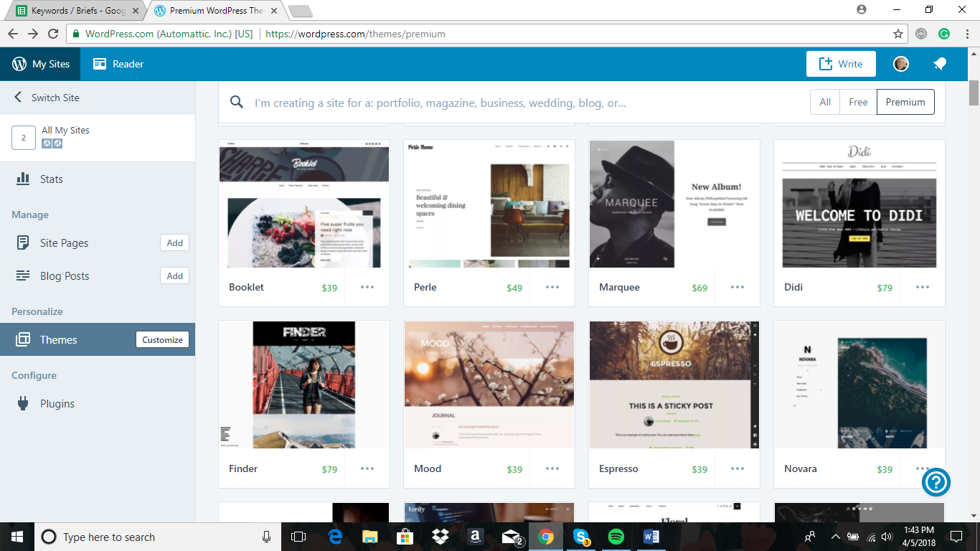The image size is (980, 551).
Task: Click the magnifier icon in theme search
Action: [x=237, y=102]
